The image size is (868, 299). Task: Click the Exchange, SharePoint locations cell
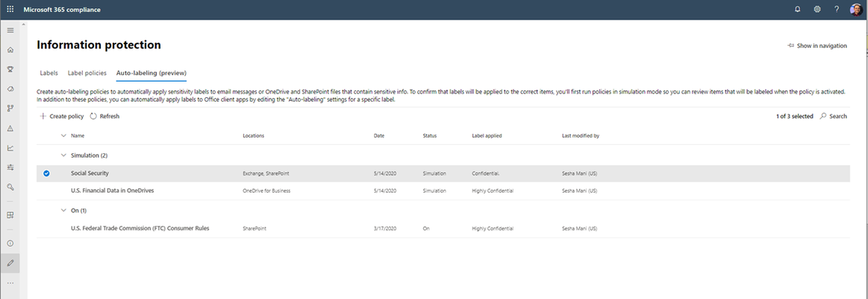[266, 173]
